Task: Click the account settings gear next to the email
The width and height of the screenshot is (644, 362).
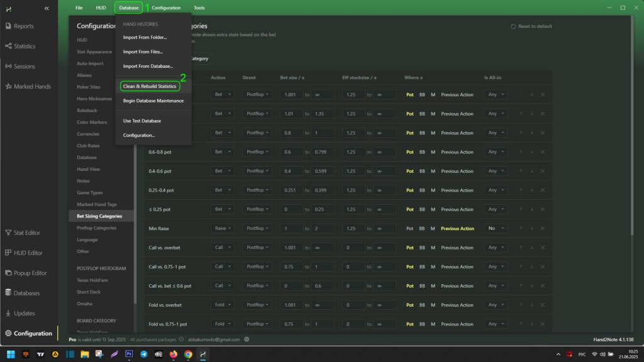Action: click(247, 339)
